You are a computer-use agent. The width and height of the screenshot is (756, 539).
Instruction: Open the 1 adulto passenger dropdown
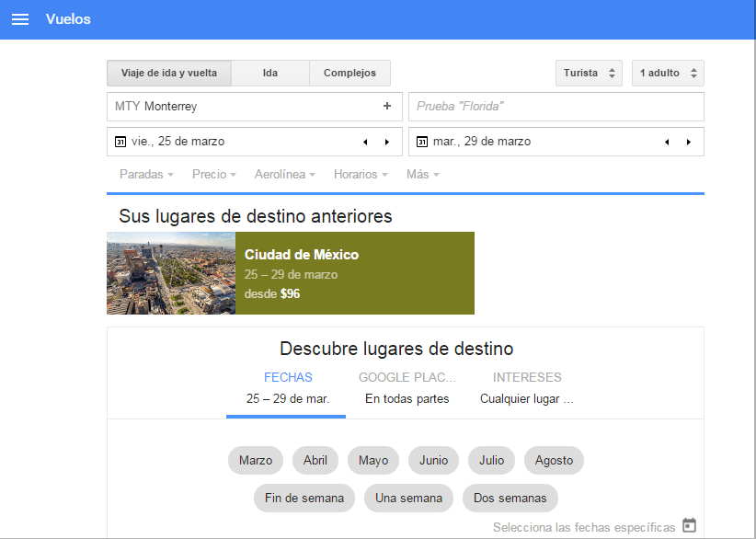(x=667, y=73)
